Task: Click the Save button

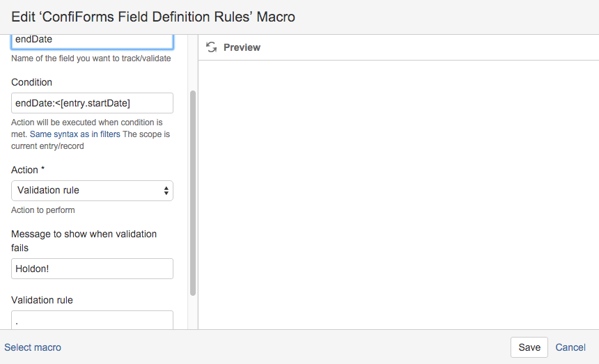Action: (x=529, y=347)
